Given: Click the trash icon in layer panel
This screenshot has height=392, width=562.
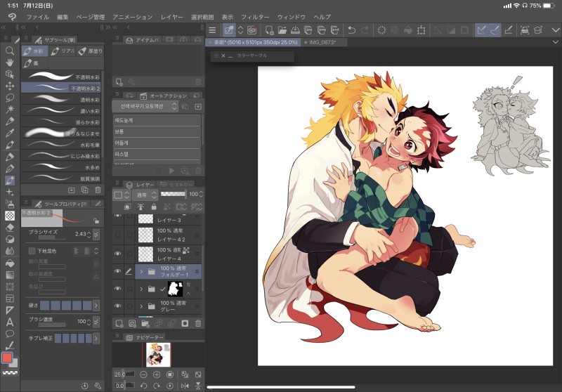Looking at the screenshot, I should [x=197, y=323].
